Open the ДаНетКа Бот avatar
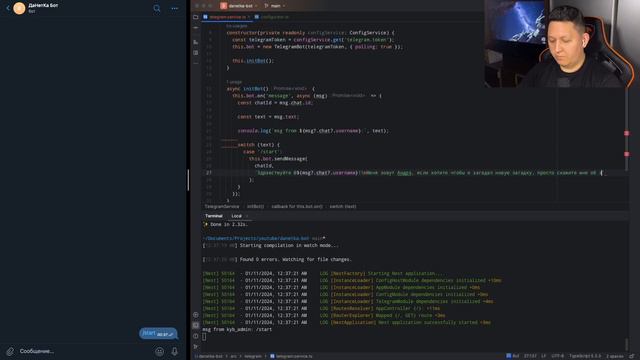The image size is (640, 360). [x=19, y=8]
